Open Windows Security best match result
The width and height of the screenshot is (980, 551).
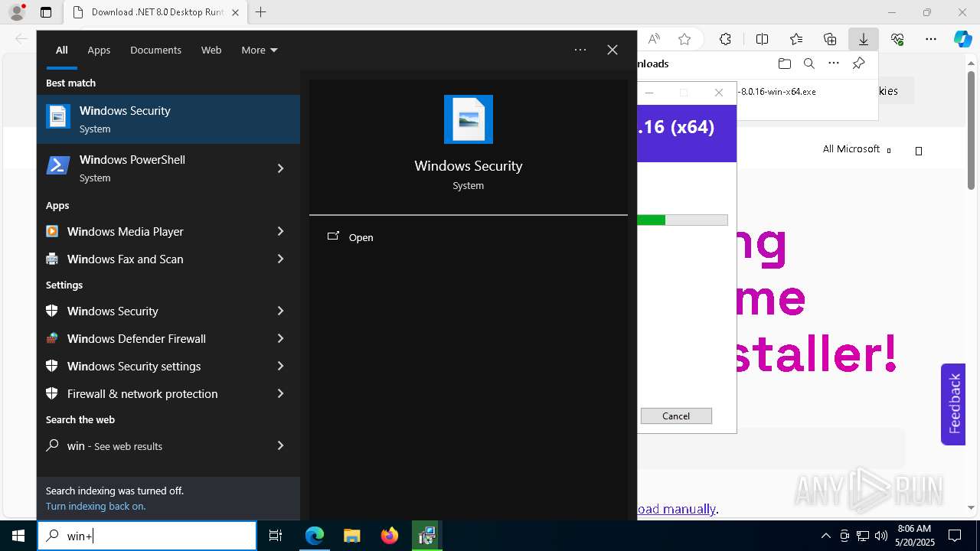[x=168, y=119]
